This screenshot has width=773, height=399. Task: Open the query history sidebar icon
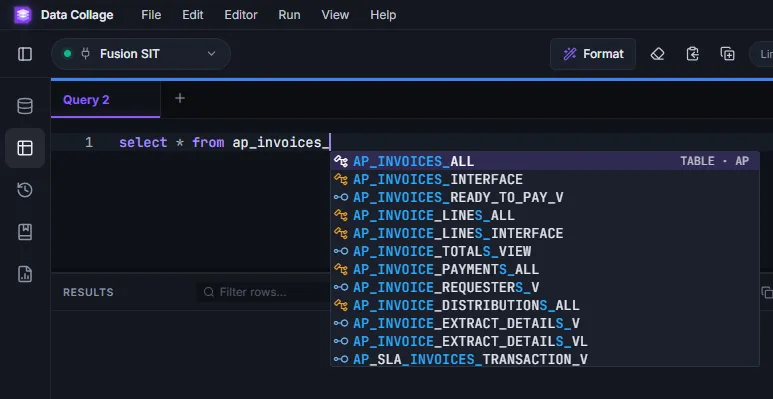[25, 190]
